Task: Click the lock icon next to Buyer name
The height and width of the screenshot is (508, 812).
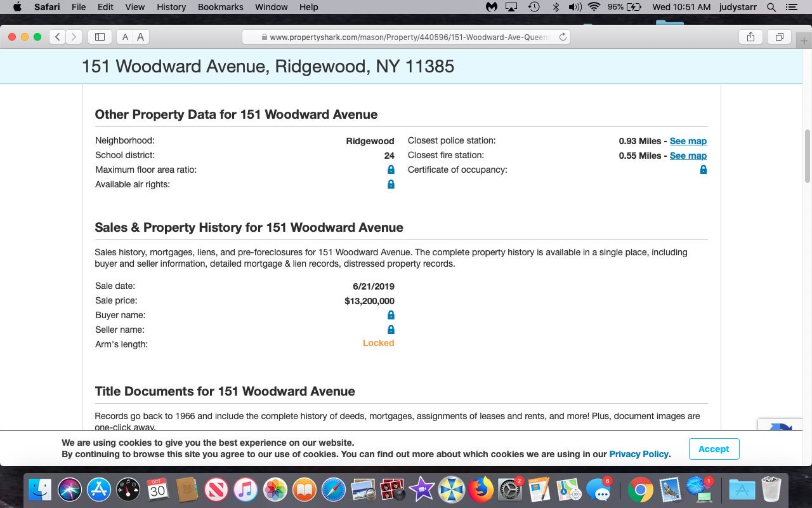Action: (391, 315)
